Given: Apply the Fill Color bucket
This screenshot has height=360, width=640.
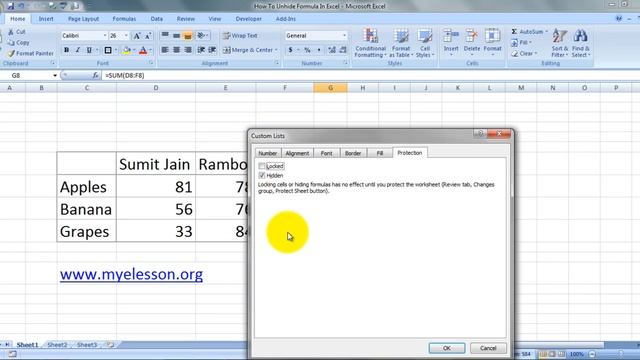Looking at the screenshot, I should coord(127,50).
